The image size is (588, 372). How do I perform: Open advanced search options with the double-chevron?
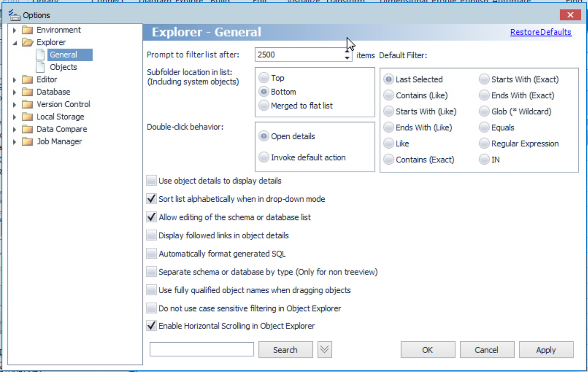pos(324,349)
